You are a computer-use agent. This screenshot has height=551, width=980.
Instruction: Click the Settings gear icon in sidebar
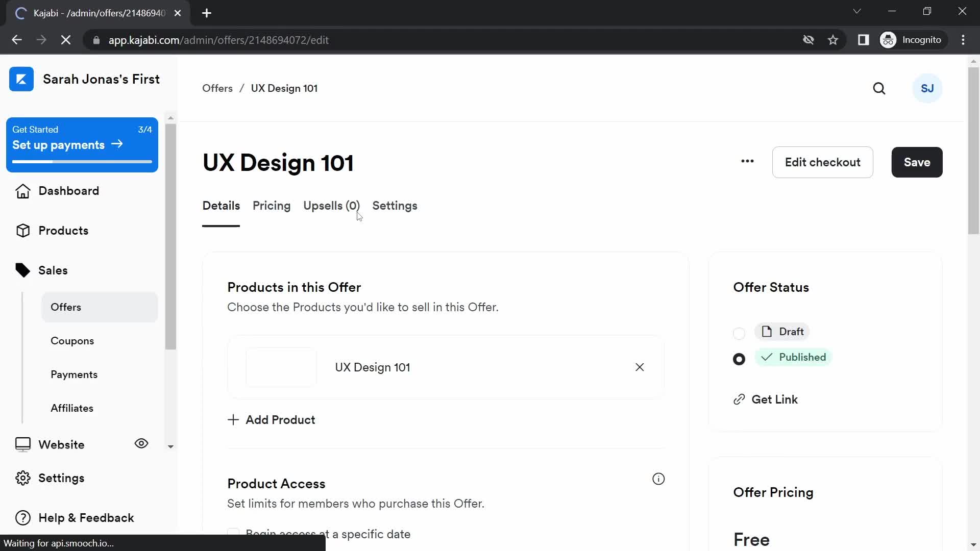(x=23, y=478)
